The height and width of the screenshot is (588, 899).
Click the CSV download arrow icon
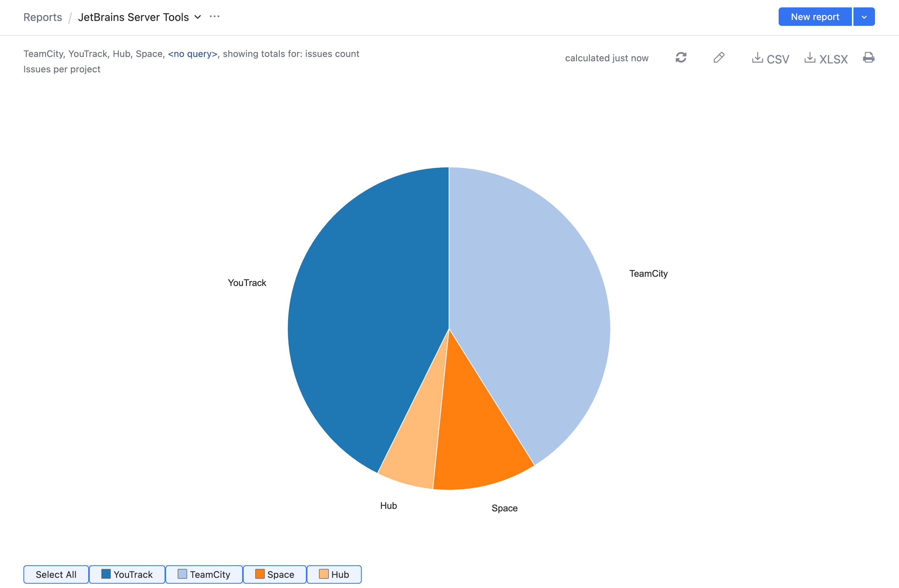click(x=758, y=58)
